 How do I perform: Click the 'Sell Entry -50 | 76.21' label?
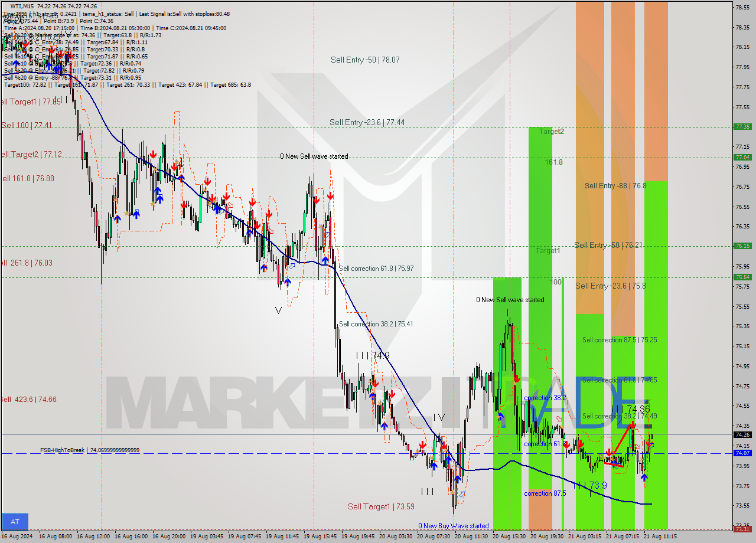[x=608, y=245]
